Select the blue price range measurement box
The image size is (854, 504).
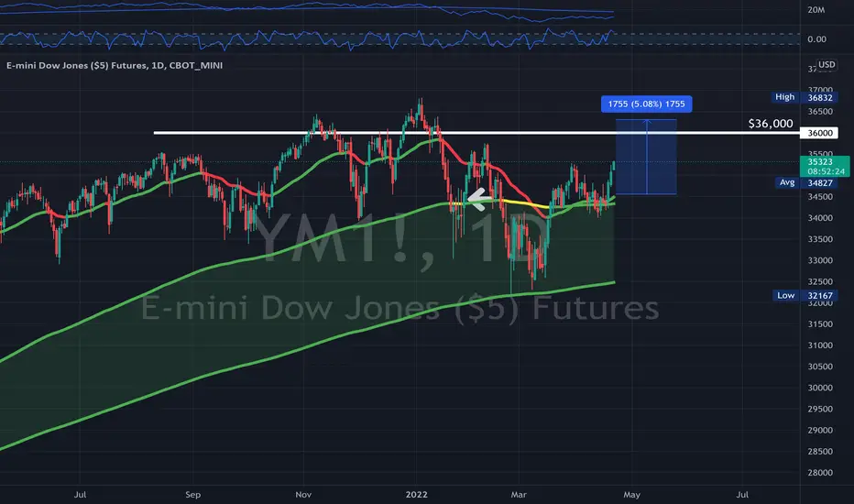click(x=646, y=157)
